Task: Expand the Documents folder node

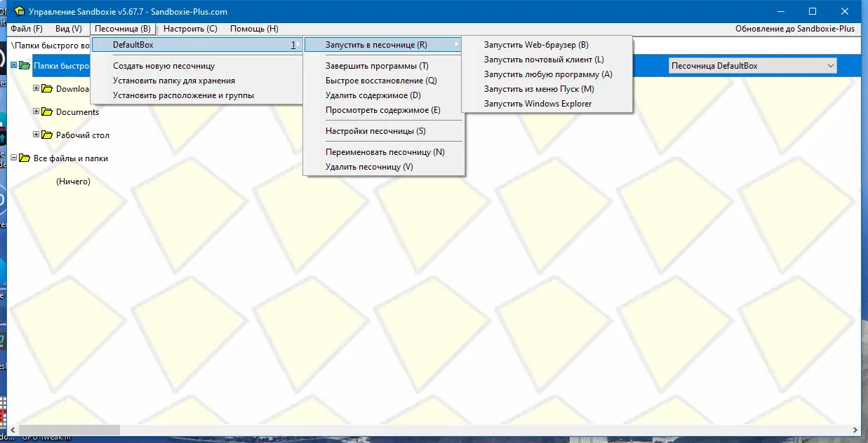Action: click(x=36, y=112)
